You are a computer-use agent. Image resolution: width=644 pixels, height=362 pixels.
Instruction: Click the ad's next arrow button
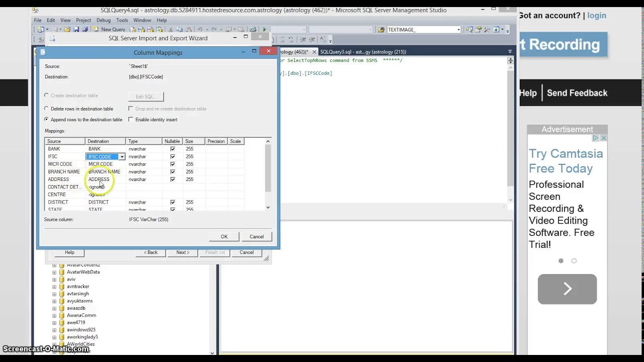coord(567,289)
